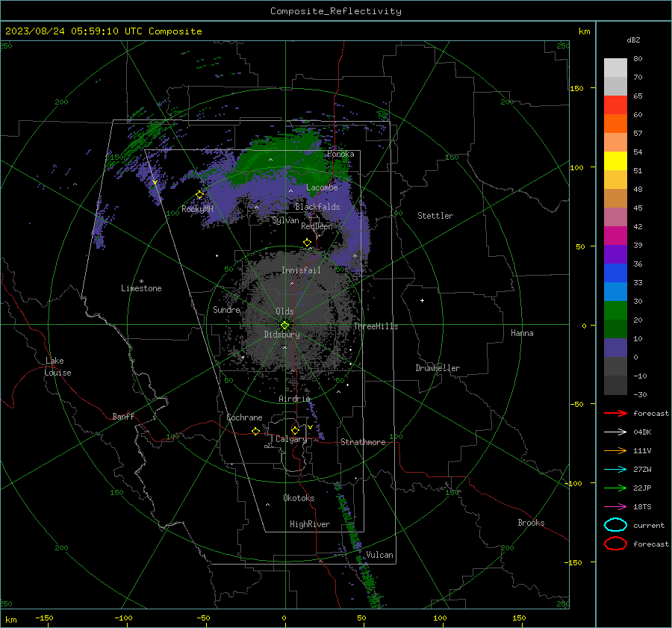This screenshot has width=672, height=628.
Task: Click the blue 33 dBZ color swatch
Action: [615, 273]
